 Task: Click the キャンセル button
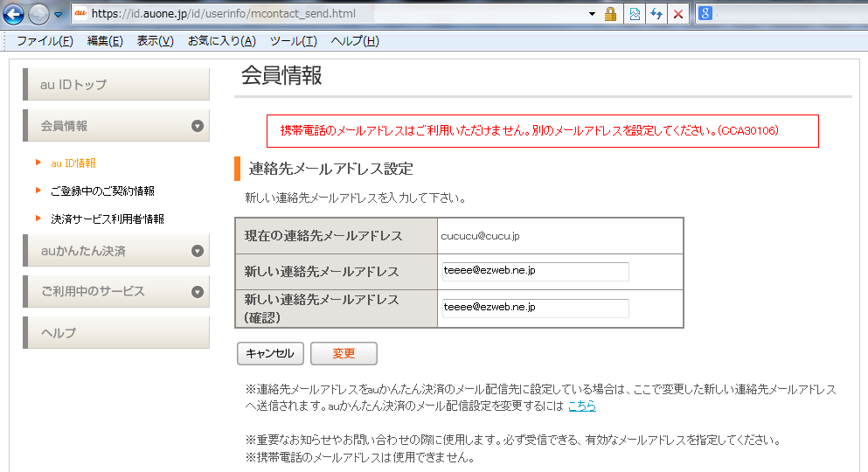click(270, 354)
